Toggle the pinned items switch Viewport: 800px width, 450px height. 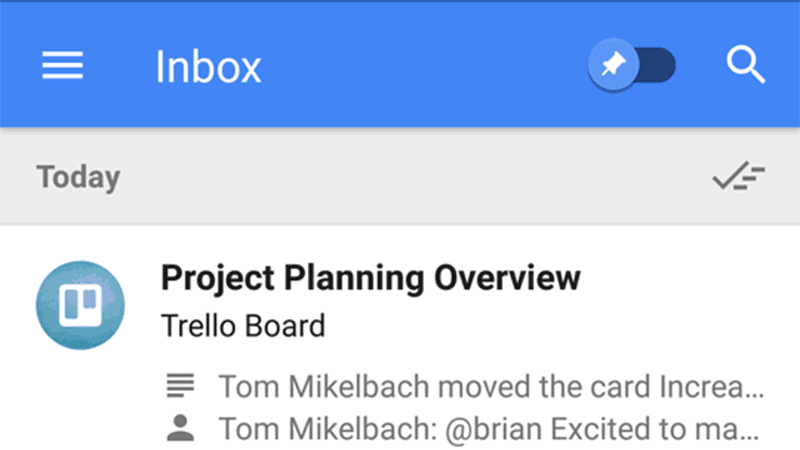(632, 65)
